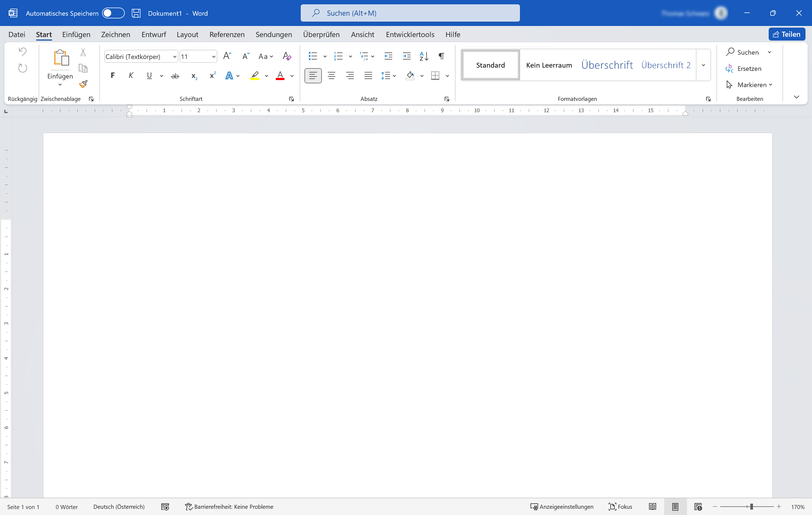Viewport: 812px width, 515px height.
Task: Apply italic formatting
Action: click(131, 75)
